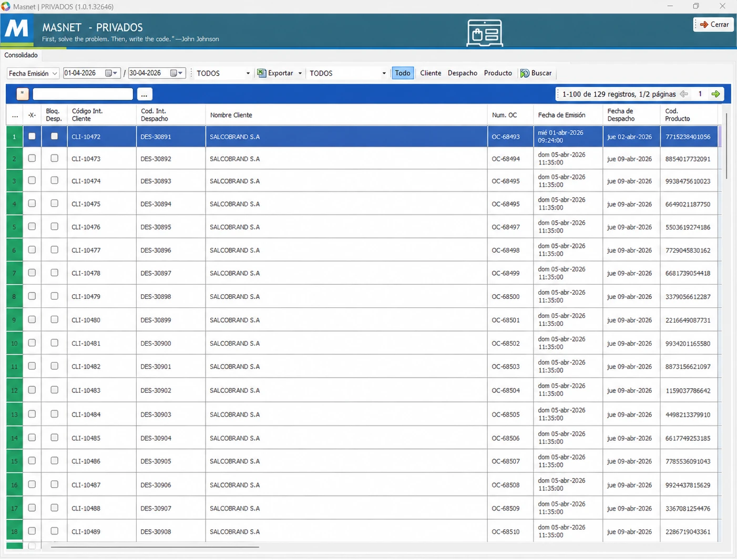The height and width of the screenshot is (560, 737).
Task: Click the page number field
Action: [700, 94]
